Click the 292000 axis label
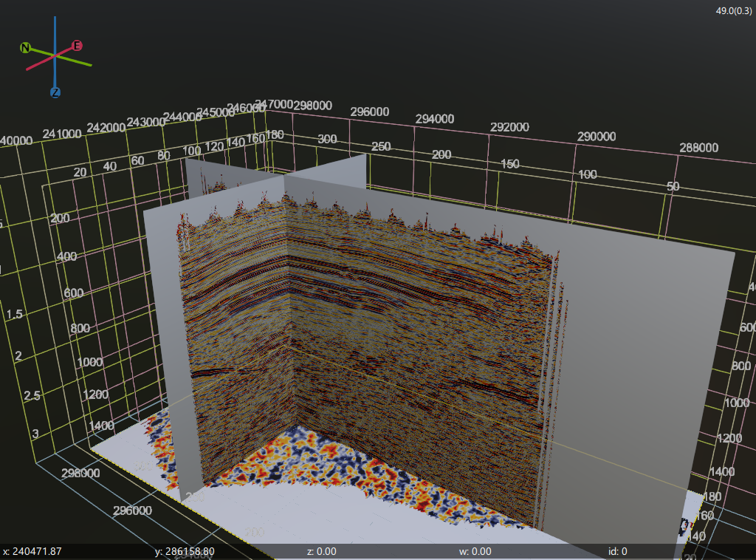This screenshot has width=756, height=560. point(509,127)
